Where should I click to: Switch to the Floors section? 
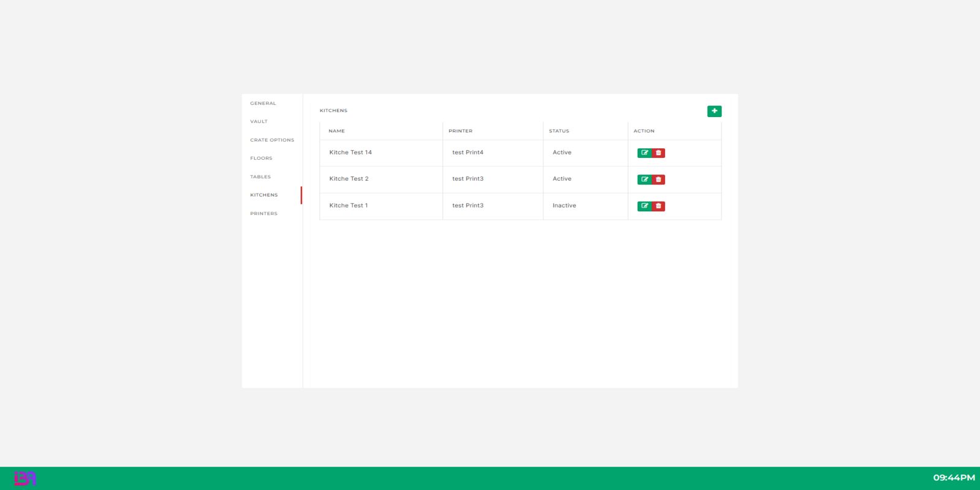(x=261, y=159)
